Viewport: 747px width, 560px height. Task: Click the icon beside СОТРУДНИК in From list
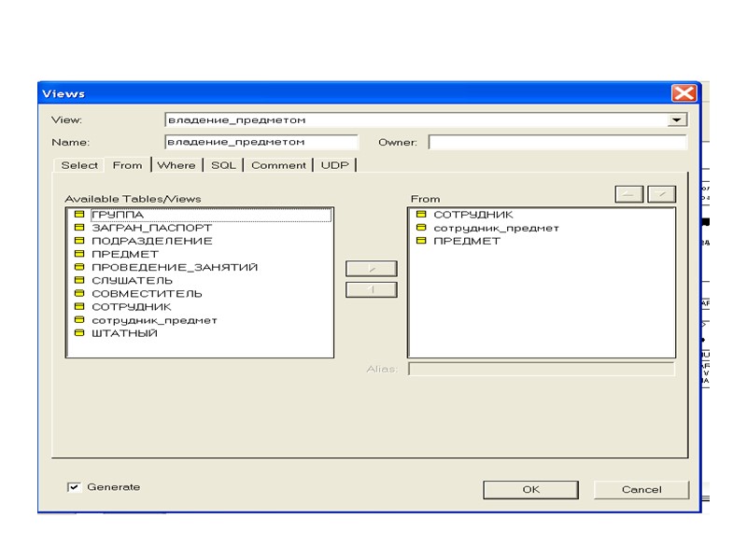click(421, 215)
